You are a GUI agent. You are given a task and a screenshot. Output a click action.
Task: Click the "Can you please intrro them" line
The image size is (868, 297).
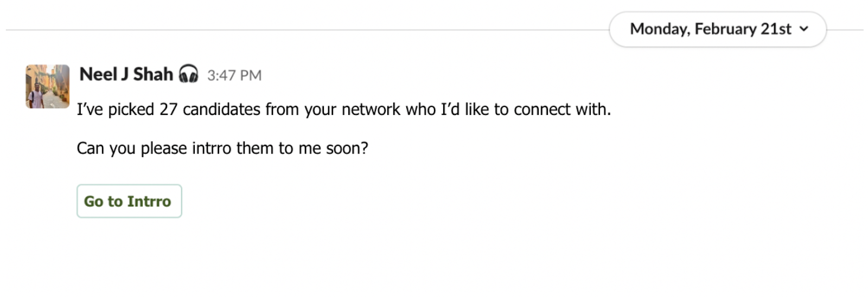click(222, 148)
